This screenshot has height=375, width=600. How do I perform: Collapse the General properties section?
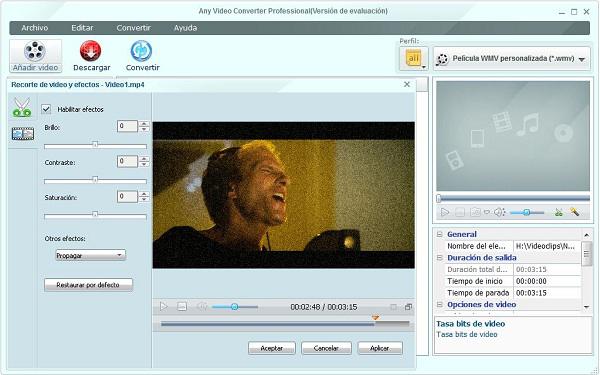pos(440,234)
